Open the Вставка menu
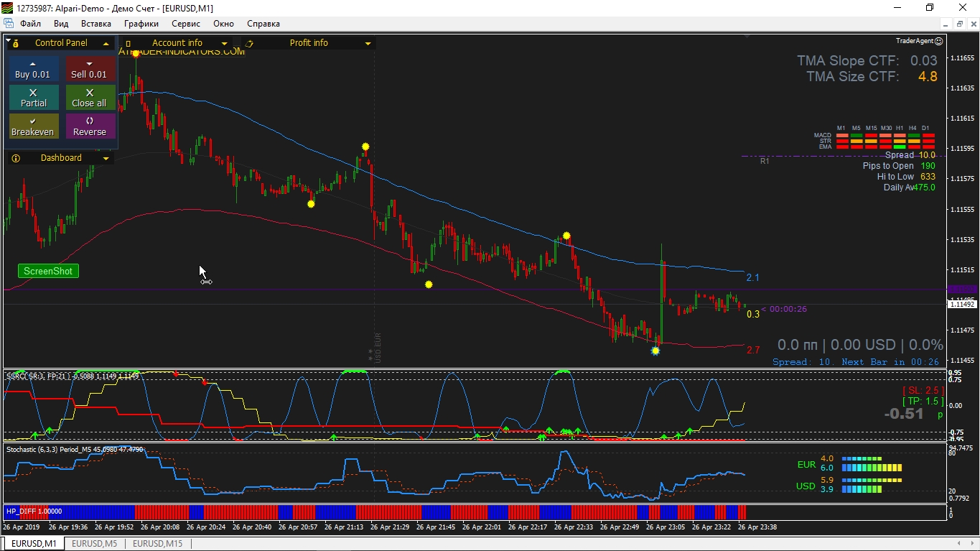The image size is (980, 551). pyautogui.click(x=96, y=24)
